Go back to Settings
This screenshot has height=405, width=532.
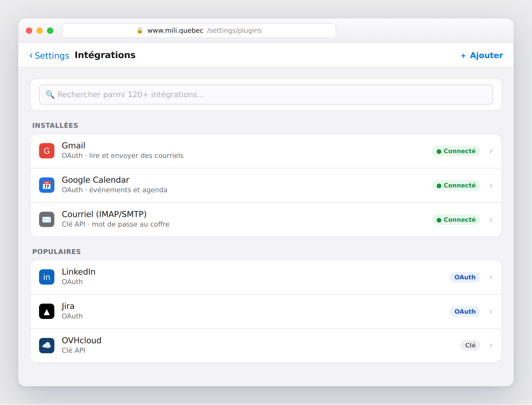point(49,55)
